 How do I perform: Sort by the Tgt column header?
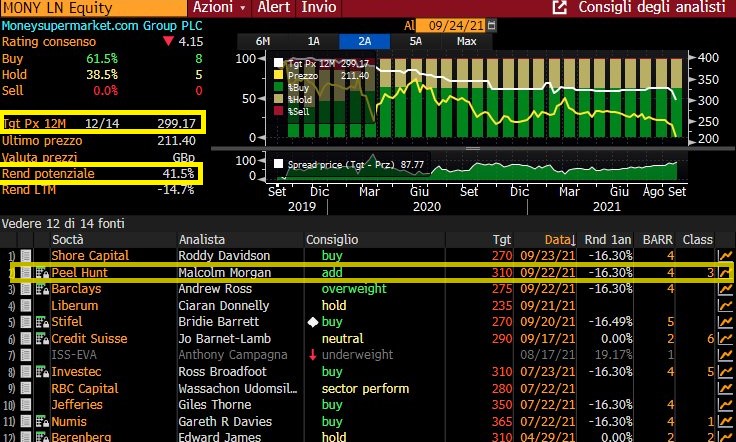point(501,240)
